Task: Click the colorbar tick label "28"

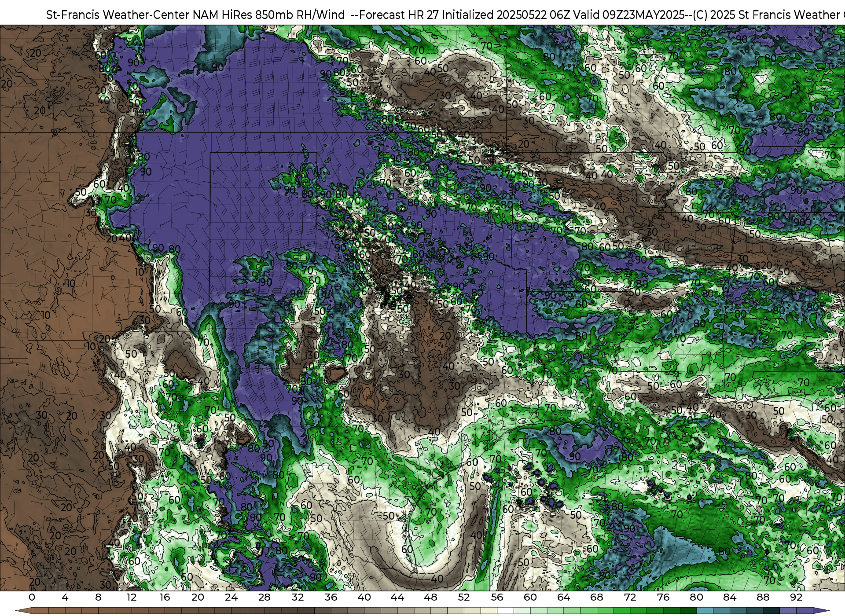Action: pos(265,598)
